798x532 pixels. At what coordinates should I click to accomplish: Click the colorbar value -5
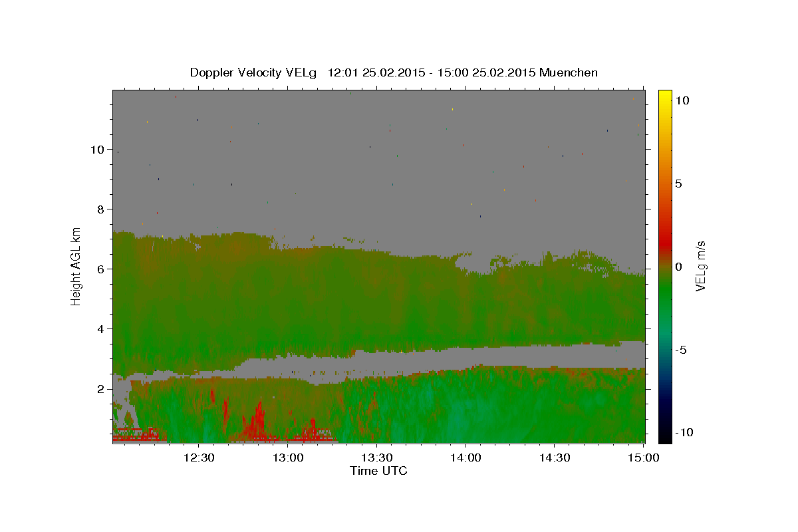[681, 350]
